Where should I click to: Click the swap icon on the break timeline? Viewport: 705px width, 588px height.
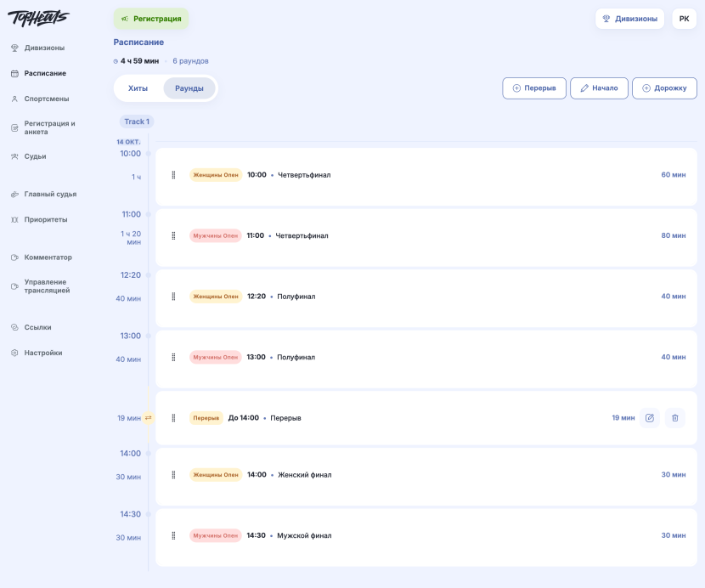pyautogui.click(x=149, y=418)
